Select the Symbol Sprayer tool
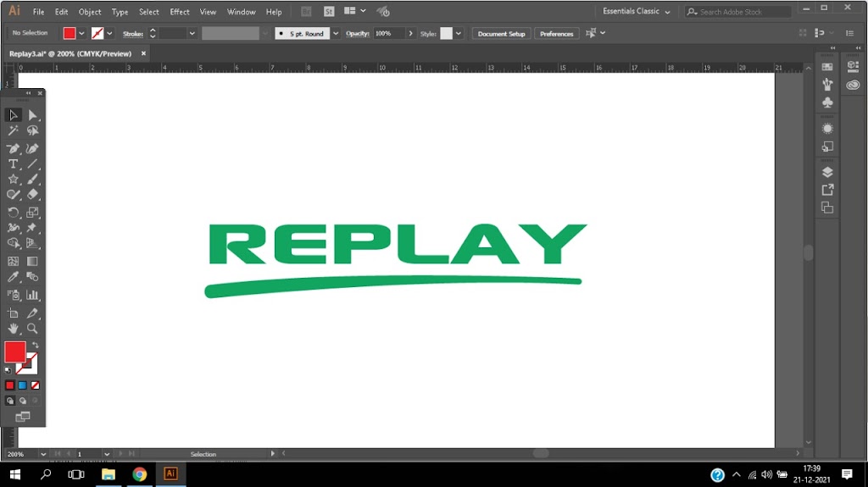This screenshot has width=868, height=487. point(13,295)
